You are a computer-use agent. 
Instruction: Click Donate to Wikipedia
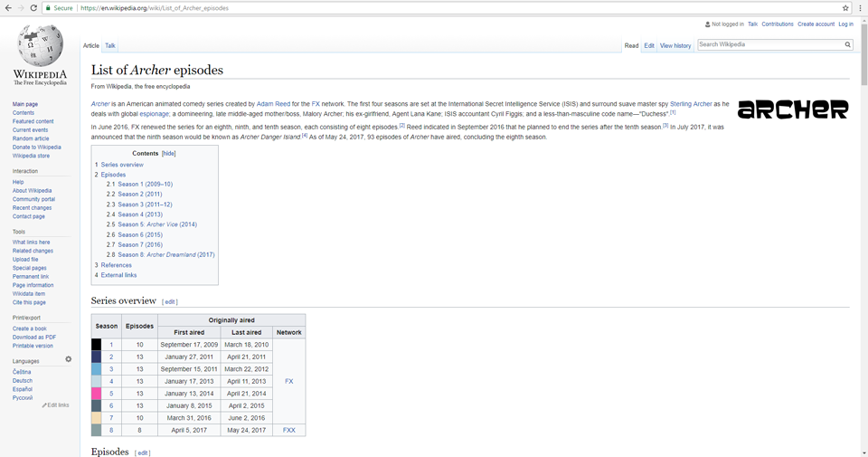(36, 148)
